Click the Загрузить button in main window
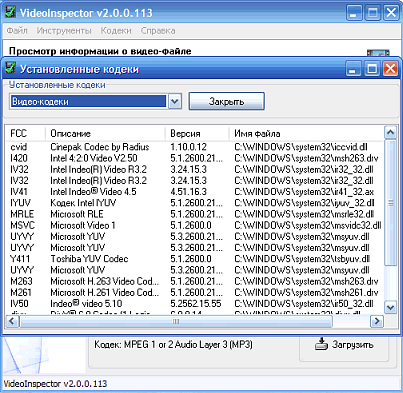This screenshot has width=403, height=393. [x=344, y=345]
